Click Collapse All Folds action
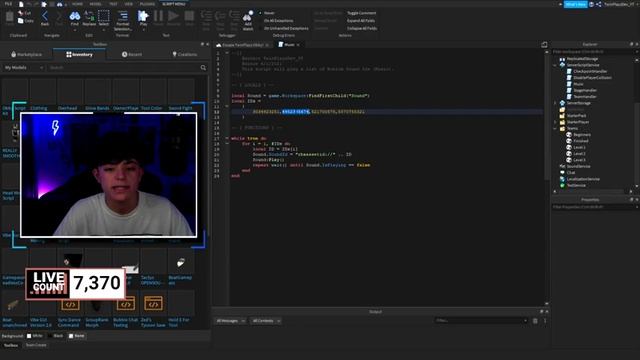Image resolution: width=640 pixels, height=360 pixels. coord(362,29)
